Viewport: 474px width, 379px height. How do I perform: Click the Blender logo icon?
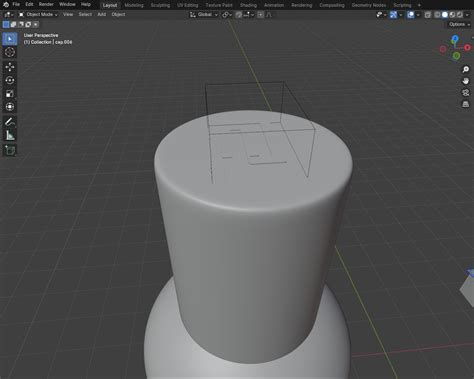click(x=6, y=5)
